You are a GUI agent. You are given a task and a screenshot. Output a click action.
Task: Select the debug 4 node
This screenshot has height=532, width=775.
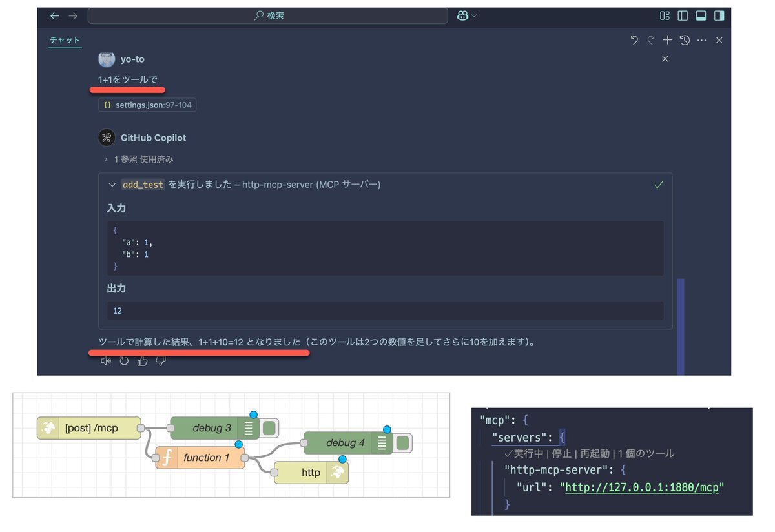pyautogui.click(x=348, y=443)
